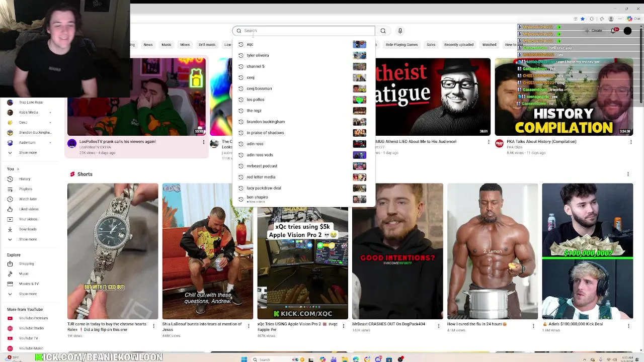
Task: Open options for TJR Rolex short
Action: click(153, 326)
